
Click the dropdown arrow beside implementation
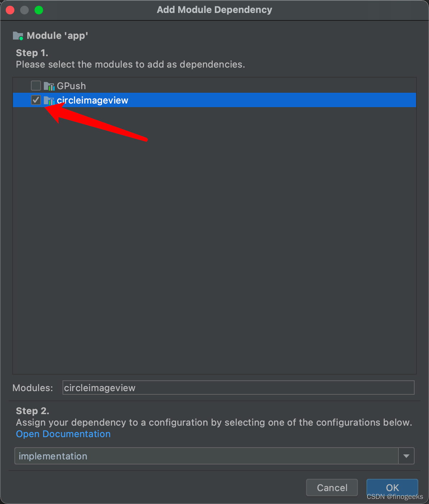406,455
